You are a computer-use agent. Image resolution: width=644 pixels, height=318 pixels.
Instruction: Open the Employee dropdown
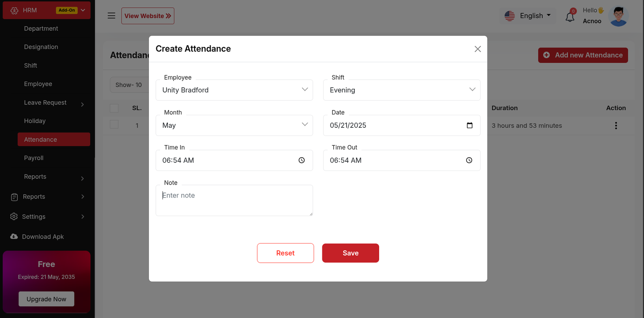234,90
